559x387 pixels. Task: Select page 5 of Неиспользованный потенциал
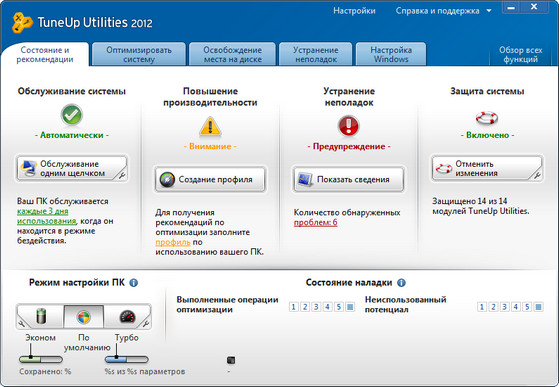point(527,307)
